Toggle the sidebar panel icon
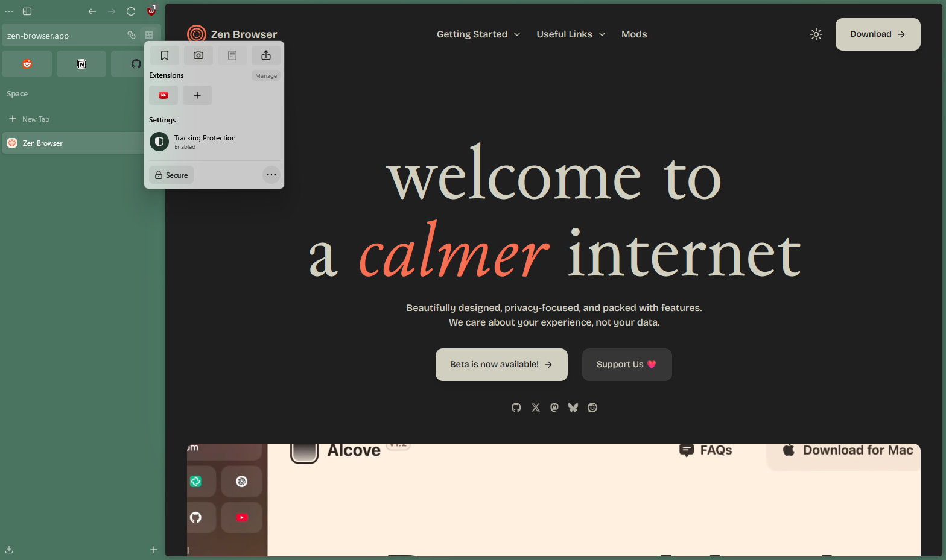The image size is (946, 560). pos(27,11)
